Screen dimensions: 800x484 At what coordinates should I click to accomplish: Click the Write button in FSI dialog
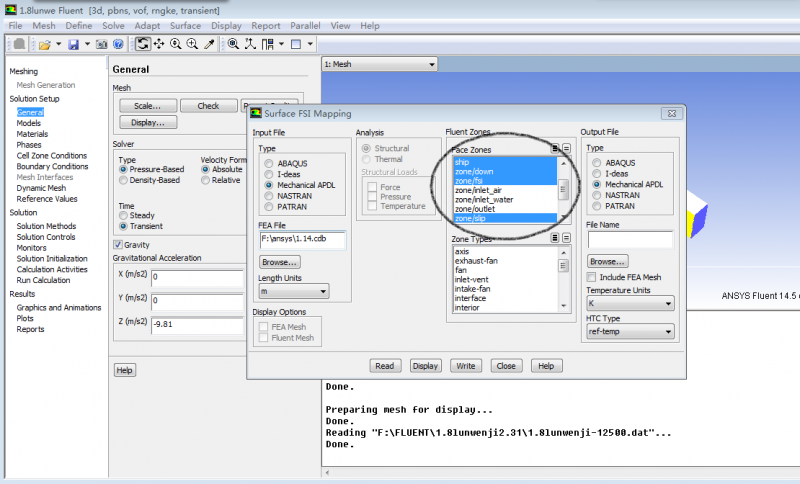point(465,366)
